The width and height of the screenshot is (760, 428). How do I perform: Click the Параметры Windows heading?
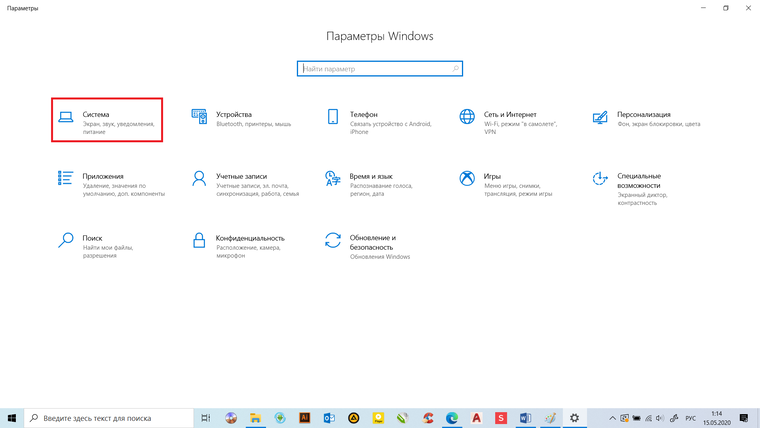[380, 36]
